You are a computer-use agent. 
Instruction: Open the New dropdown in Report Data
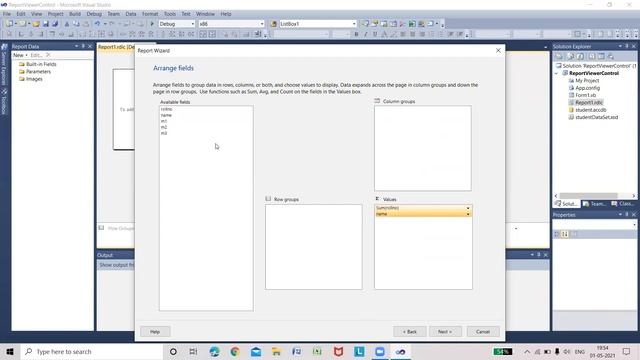[x=20, y=55]
